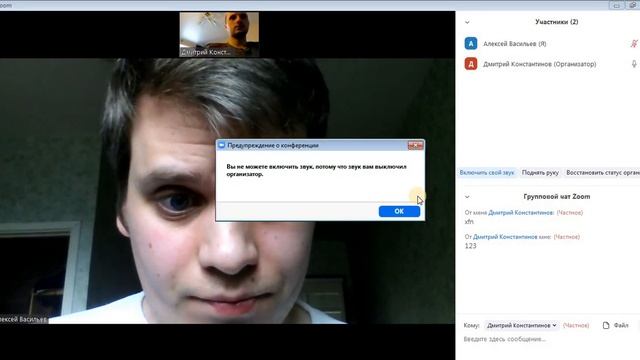The image size is (640, 360).
Task: Confirm the warning dialog with OK
Action: pos(399,211)
